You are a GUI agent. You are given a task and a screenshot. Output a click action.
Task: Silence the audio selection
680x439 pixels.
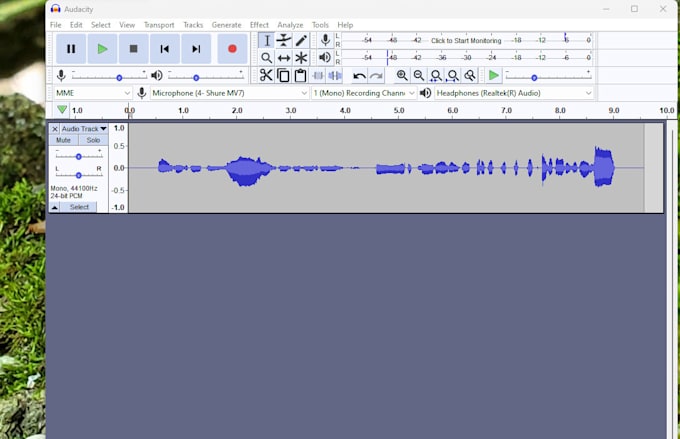point(334,75)
